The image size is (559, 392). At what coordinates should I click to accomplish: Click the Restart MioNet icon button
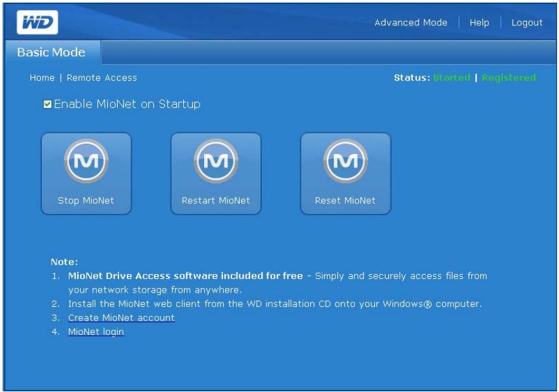click(216, 174)
